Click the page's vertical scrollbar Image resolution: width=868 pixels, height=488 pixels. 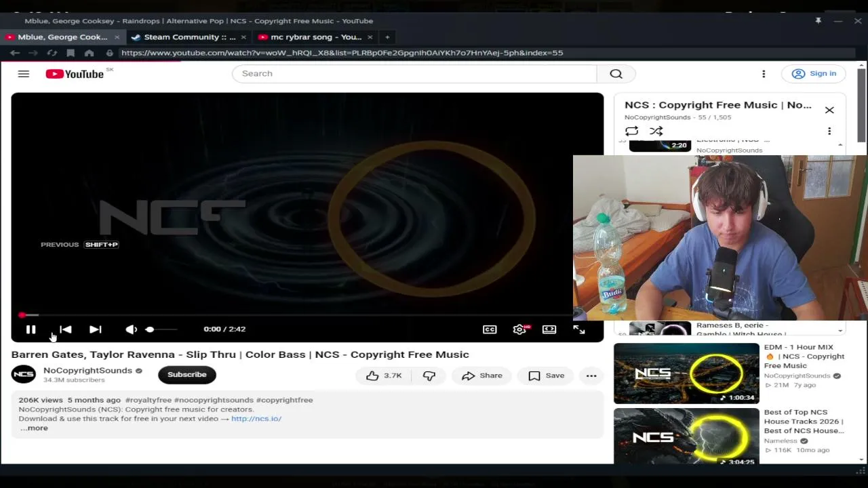pos(861,105)
